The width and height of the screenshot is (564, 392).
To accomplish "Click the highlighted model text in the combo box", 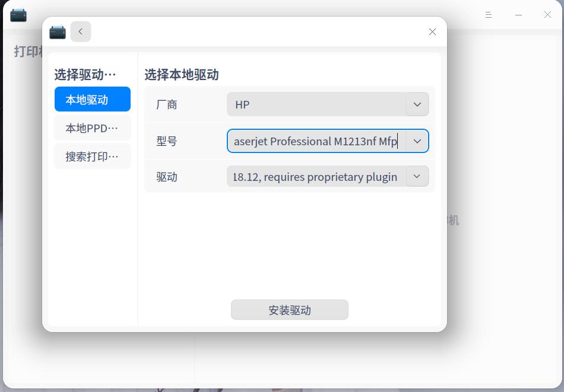I will pyautogui.click(x=315, y=141).
